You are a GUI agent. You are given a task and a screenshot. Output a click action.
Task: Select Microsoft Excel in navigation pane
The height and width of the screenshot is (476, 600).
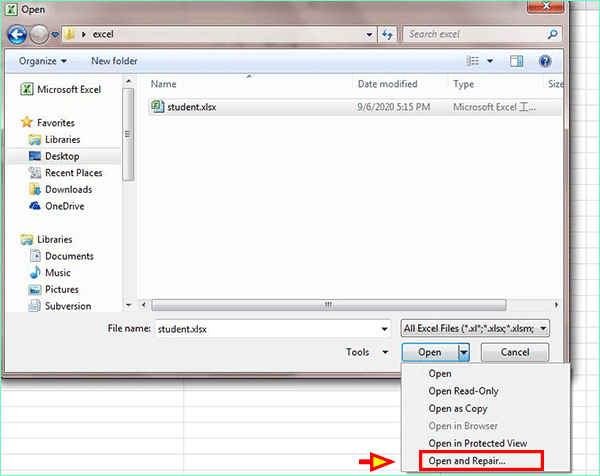(x=61, y=89)
